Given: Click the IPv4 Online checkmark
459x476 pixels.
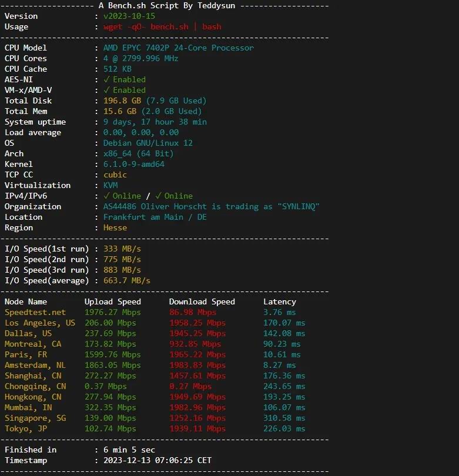Looking at the screenshot, I should pyautogui.click(x=106, y=196).
